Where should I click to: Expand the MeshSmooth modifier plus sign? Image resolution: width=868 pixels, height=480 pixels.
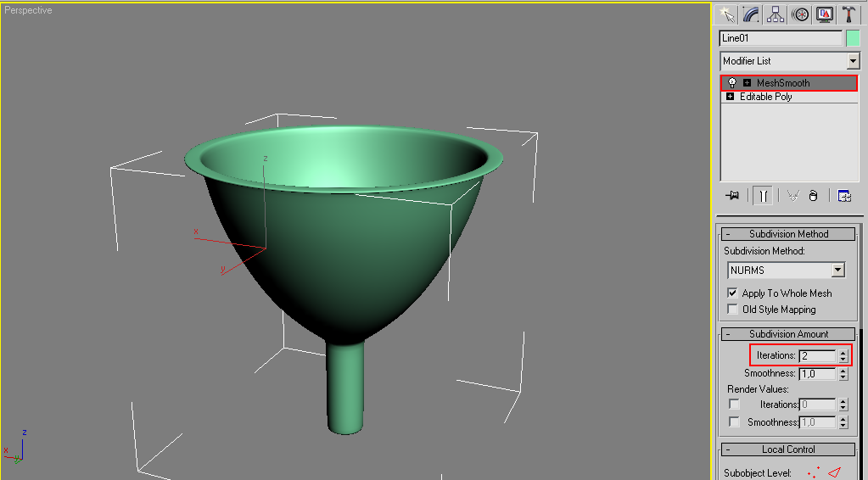tap(748, 83)
